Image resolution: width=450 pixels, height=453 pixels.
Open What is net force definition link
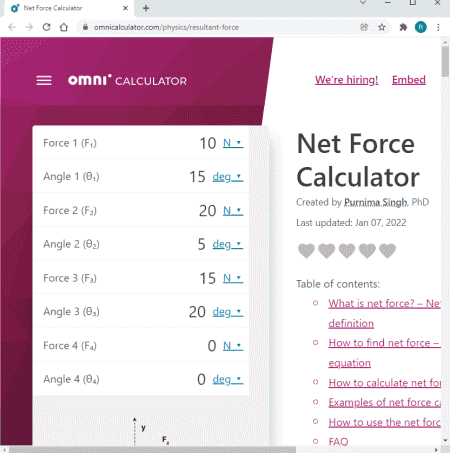coord(384,313)
